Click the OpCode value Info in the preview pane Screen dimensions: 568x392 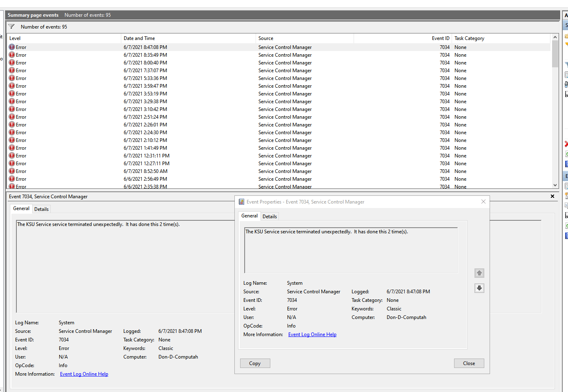click(63, 365)
